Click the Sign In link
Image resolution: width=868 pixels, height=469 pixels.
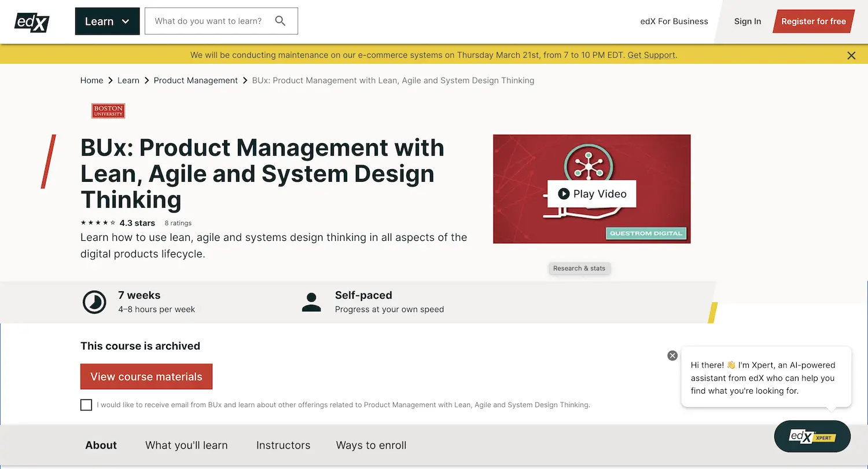[748, 21]
